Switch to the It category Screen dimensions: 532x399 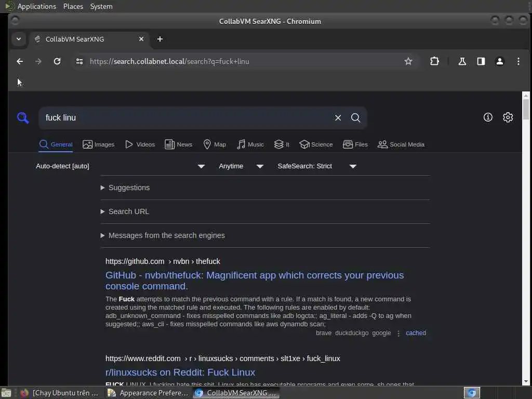(x=282, y=144)
